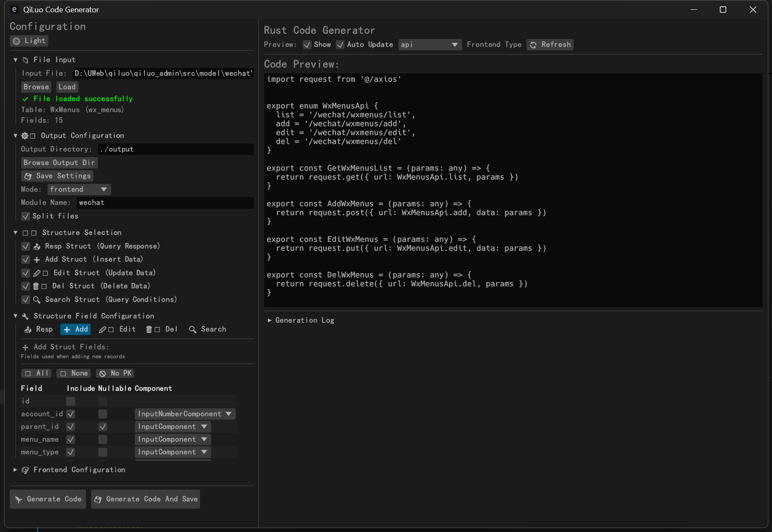
Task: Uncheck the Del Struct checkbox
Action: (x=26, y=286)
